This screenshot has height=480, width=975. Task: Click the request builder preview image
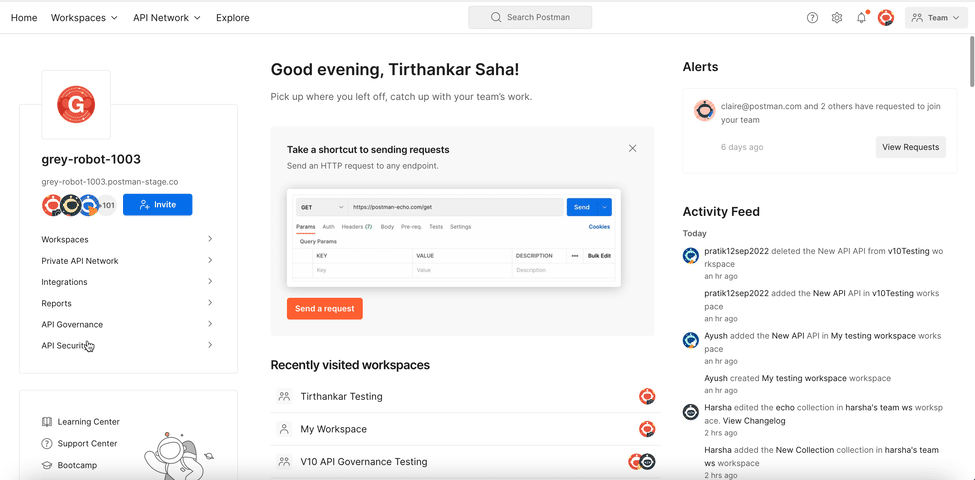click(x=454, y=238)
